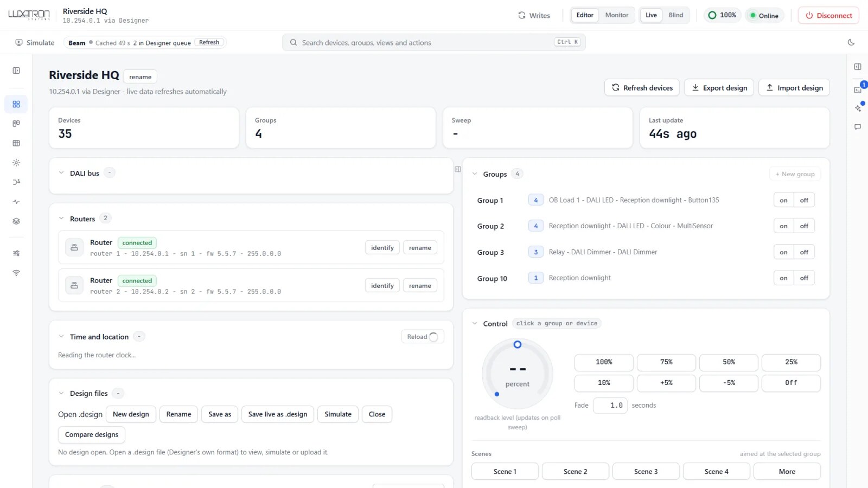Viewport: 868px width, 488px height.
Task: Collapse the Control section
Action: point(475,324)
